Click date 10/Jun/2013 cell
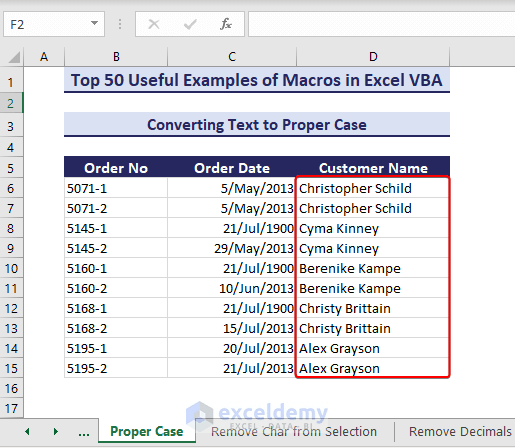Screen dimensions: 515x448 pyautogui.click(x=232, y=288)
